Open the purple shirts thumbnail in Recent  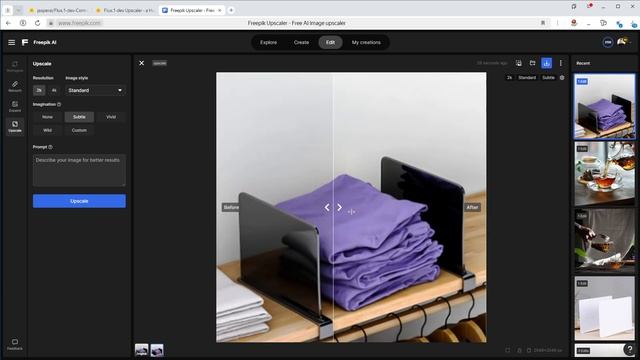point(604,107)
